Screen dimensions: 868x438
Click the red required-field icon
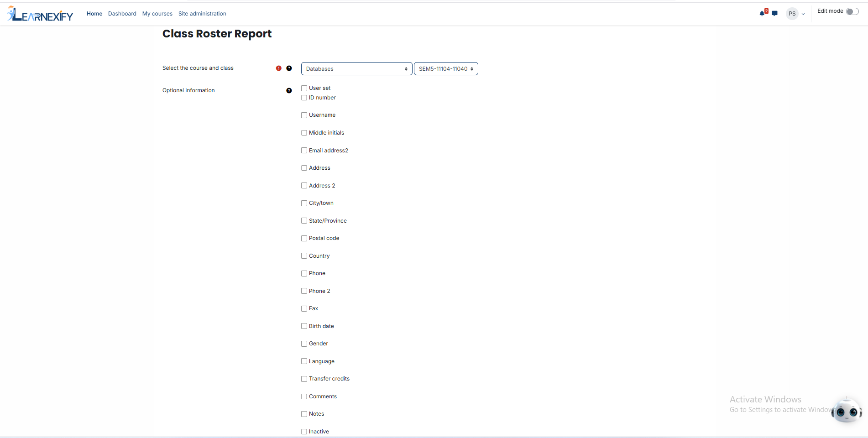(279, 68)
